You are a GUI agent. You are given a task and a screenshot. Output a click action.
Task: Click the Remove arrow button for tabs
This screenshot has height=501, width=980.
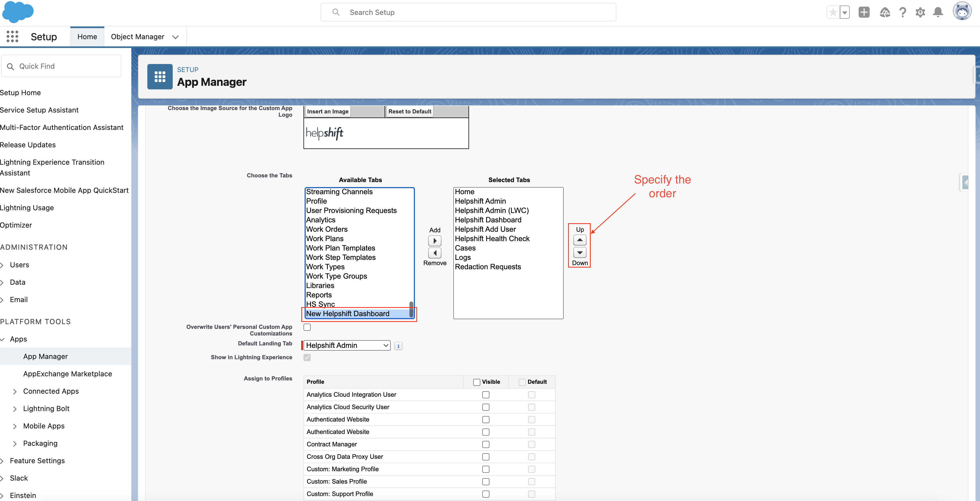(x=435, y=253)
